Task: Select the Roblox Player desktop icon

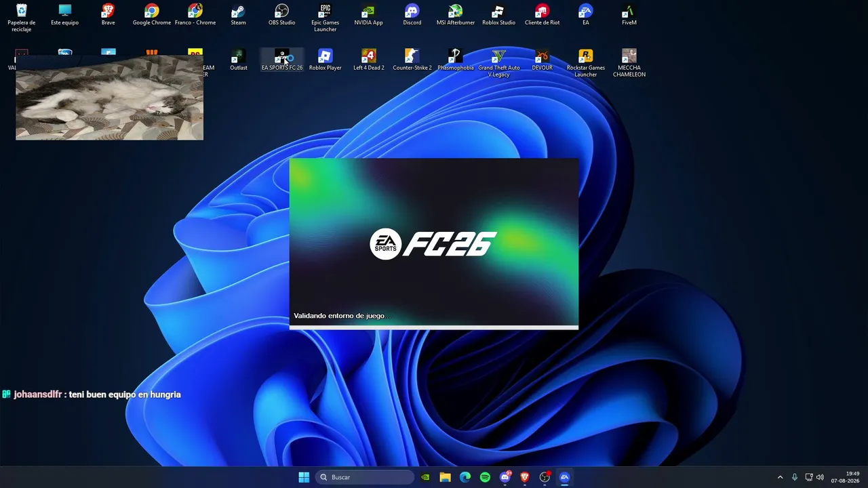Action: click(x=325, y=60)
